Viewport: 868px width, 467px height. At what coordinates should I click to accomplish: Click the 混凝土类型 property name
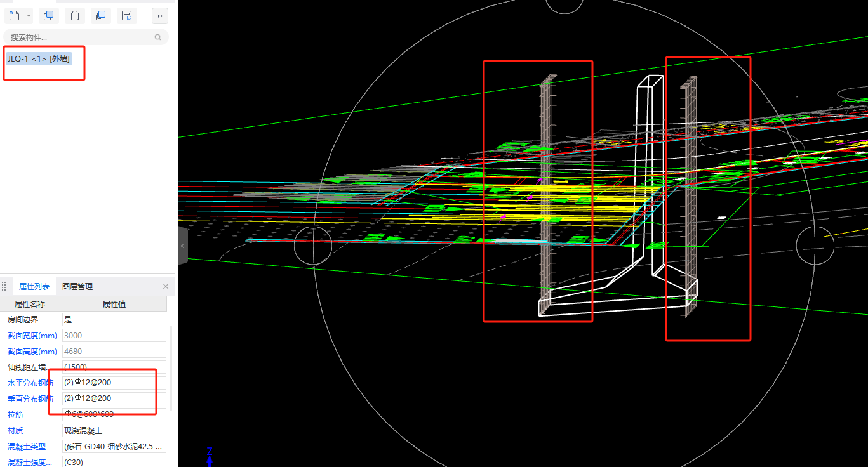(x=27, y=446)
